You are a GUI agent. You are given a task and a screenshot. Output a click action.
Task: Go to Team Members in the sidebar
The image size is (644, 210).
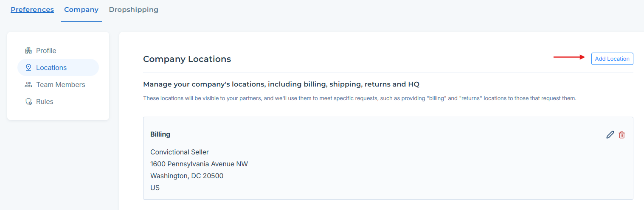(60, 84)
